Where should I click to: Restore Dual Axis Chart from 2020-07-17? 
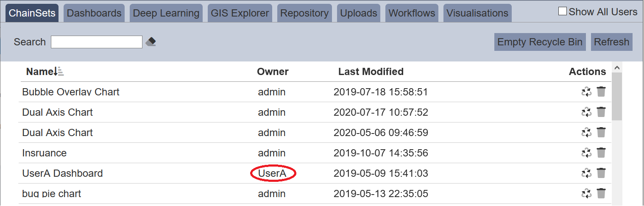tap(586, 112)
